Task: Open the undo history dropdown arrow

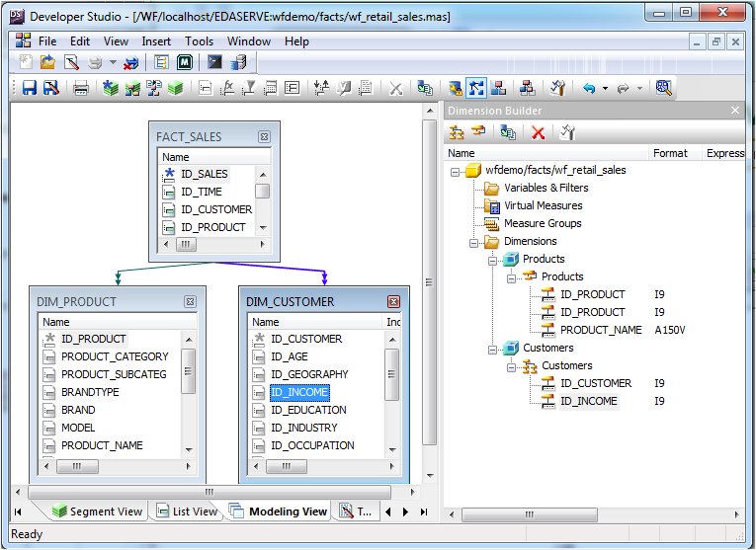Action: tap(605, 88)
